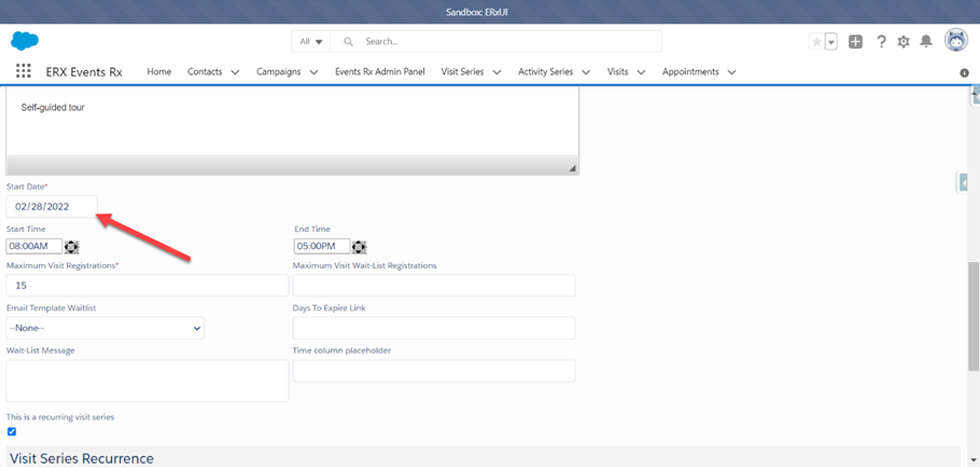Click the Days To Expire Link field
Image resolution: width=980 pixels, height=467 pixels.
click(x=433, y=328)
